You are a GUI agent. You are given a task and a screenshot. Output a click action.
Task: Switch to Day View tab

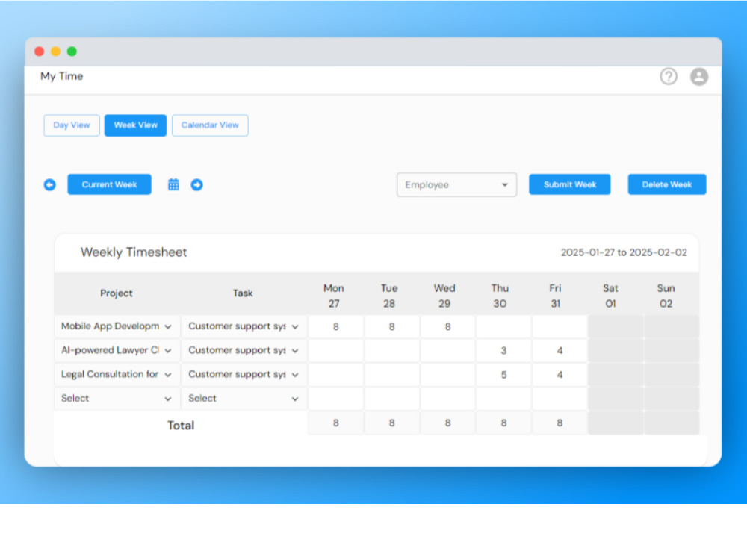[x=72, y=125]
